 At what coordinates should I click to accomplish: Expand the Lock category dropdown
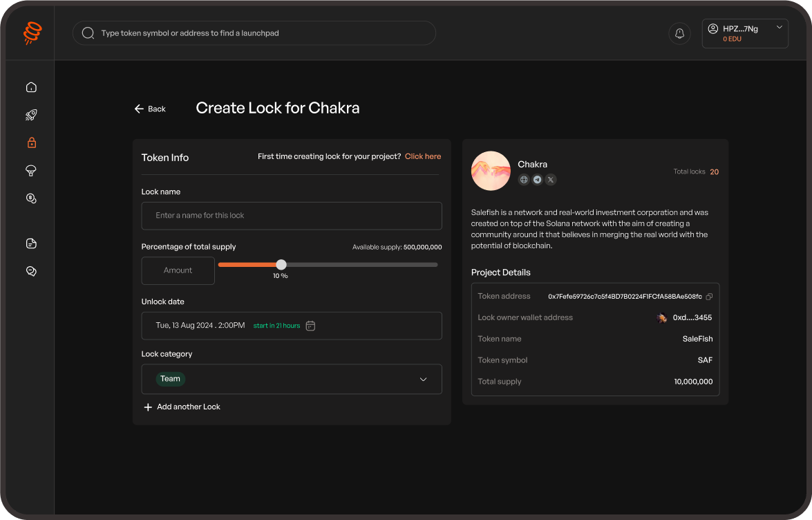(423, 379)
